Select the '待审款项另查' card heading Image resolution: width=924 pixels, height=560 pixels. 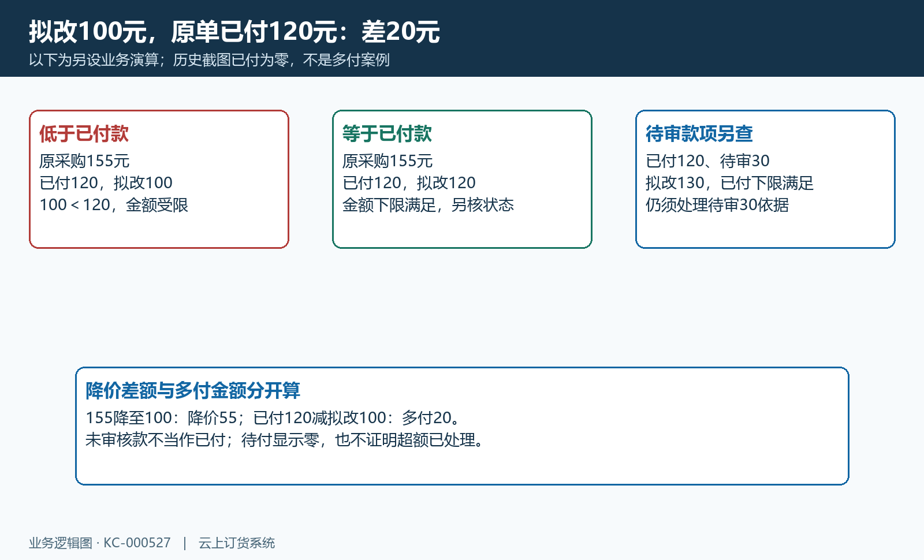[699, 134]
